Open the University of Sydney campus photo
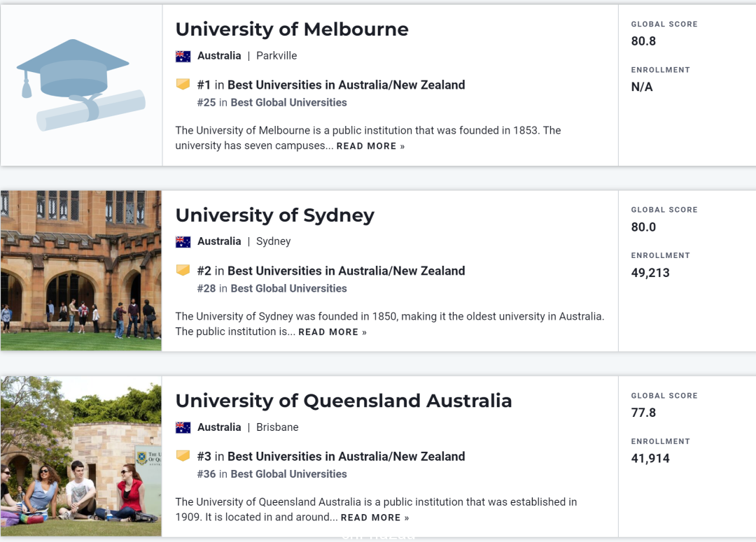 pos(81,271)
